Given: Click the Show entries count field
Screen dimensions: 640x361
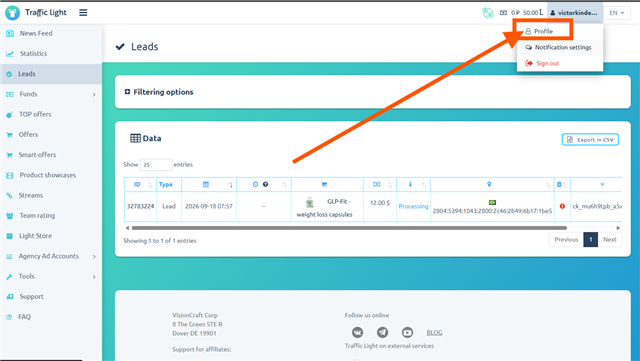Looking at the screenshot, I should tap(156, 165).
